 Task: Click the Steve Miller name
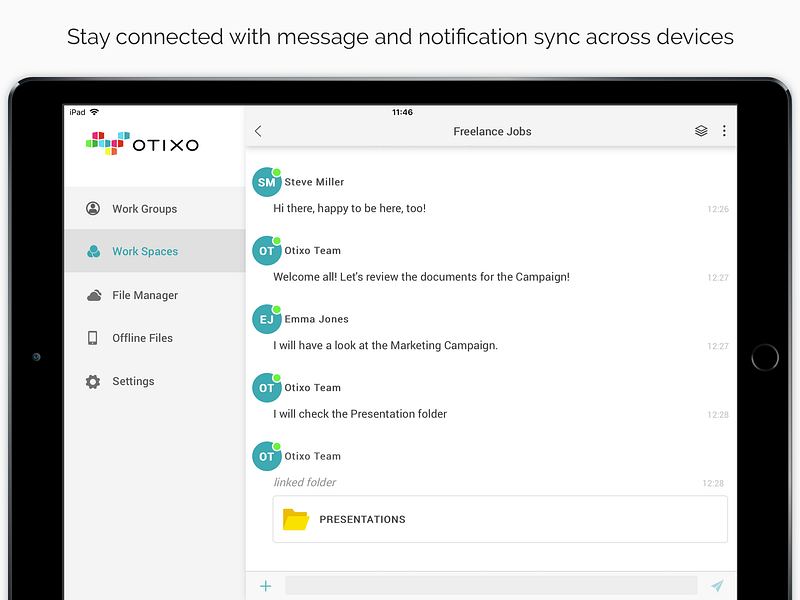(314, 182)
